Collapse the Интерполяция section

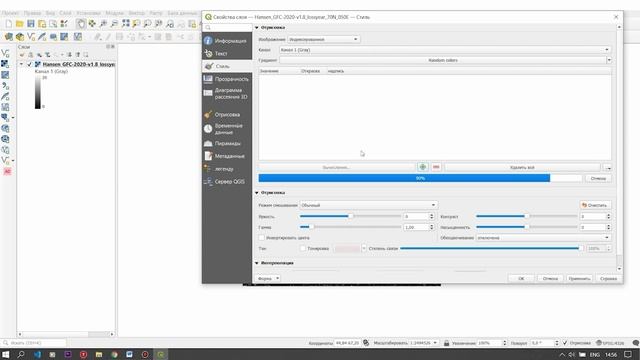(x=257, y=263)
